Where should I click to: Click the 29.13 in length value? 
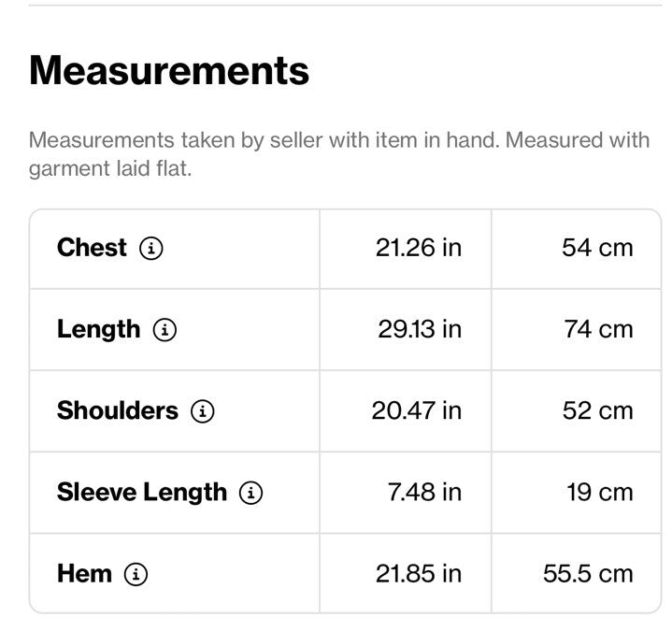[420, 329]
